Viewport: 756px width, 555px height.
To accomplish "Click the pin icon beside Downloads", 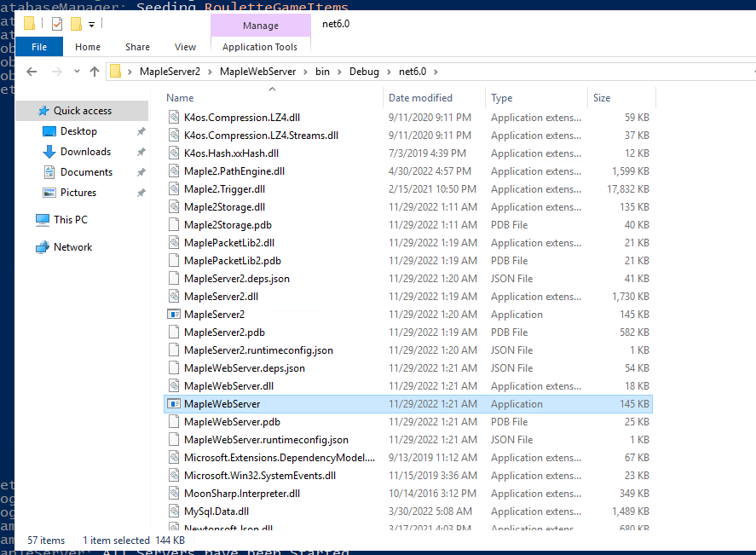I will click(141, 152).
